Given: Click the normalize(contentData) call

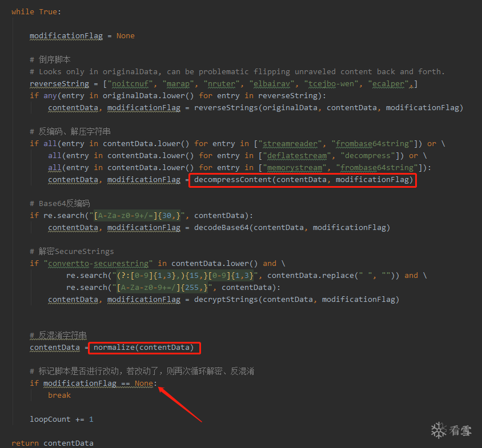Looking at the screenshot, I should click(x=144, y=348).
